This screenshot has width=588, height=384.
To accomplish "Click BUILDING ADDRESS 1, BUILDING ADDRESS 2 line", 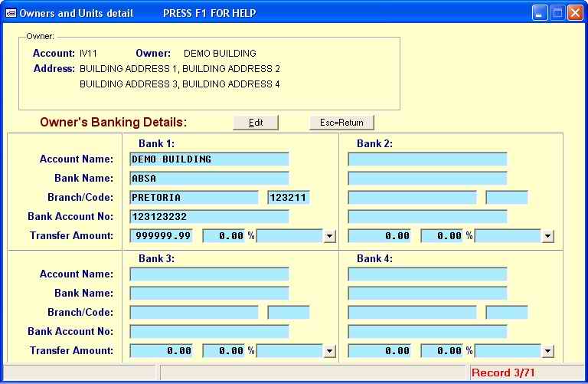I will pos(180,69).
